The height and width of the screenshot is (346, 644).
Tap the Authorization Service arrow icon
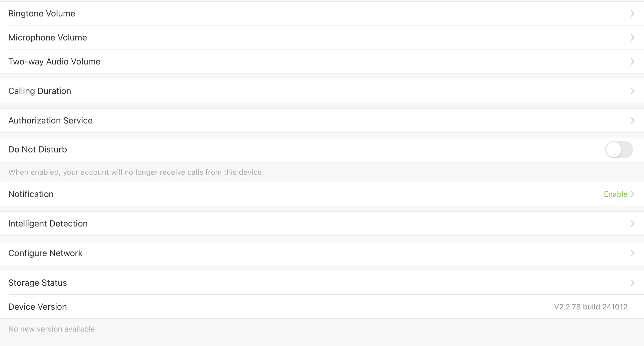tap(632, 121)
